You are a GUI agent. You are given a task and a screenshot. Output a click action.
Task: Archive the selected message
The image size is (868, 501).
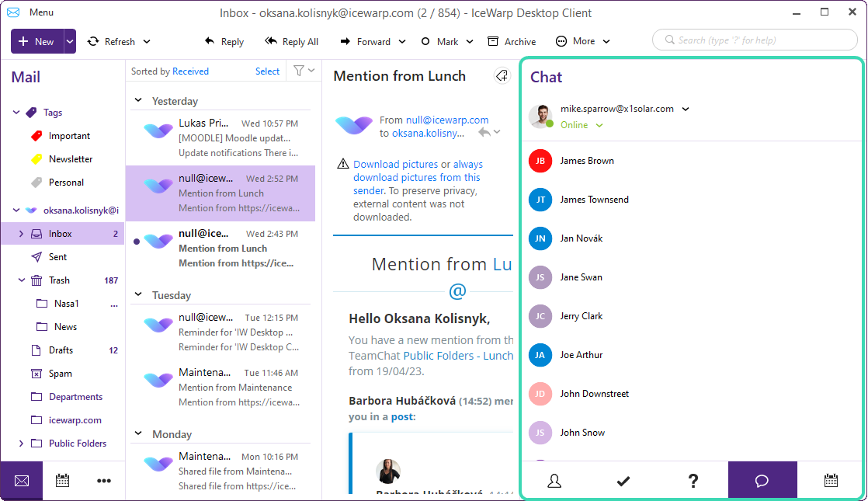point(512,41)
